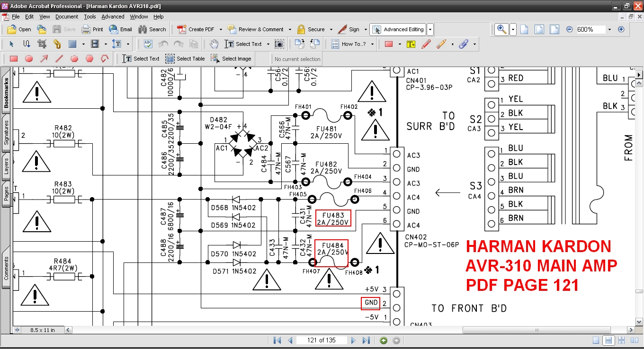Expand the Create PDF dropdown

(x=220, y=29)
